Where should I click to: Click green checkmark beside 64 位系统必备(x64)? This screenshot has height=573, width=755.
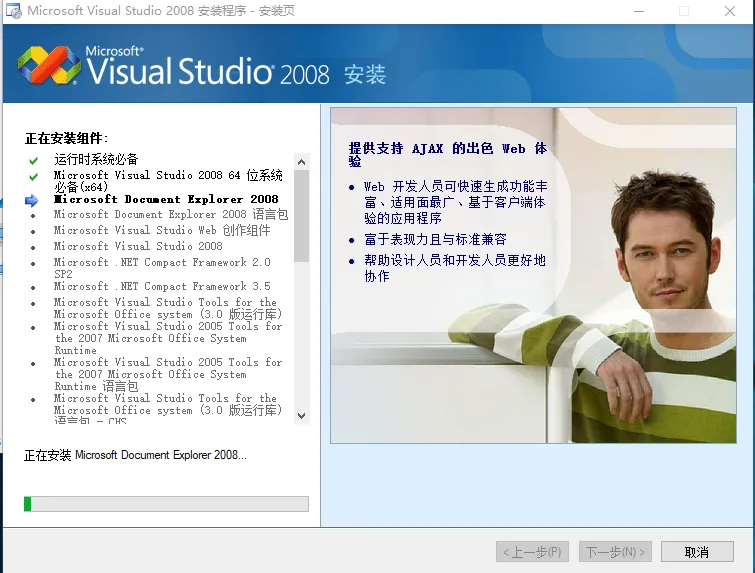tap(33, 177)
